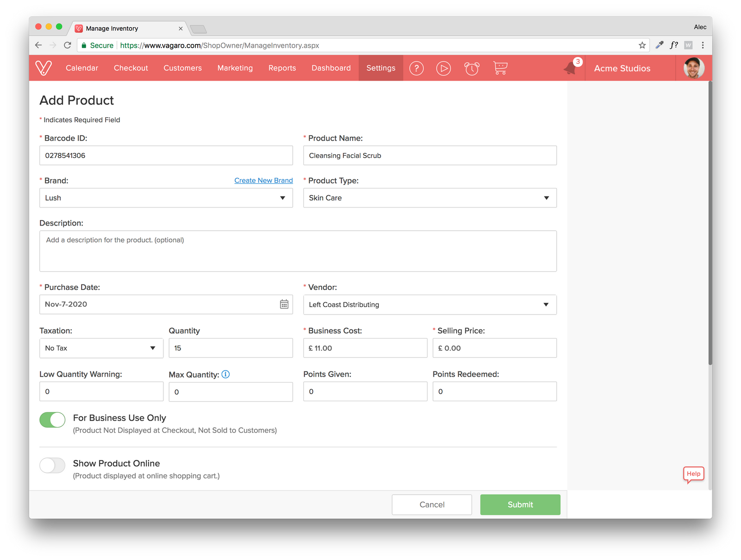Click the Create New Brand link

pyautogui.click(x=264, y=181)
